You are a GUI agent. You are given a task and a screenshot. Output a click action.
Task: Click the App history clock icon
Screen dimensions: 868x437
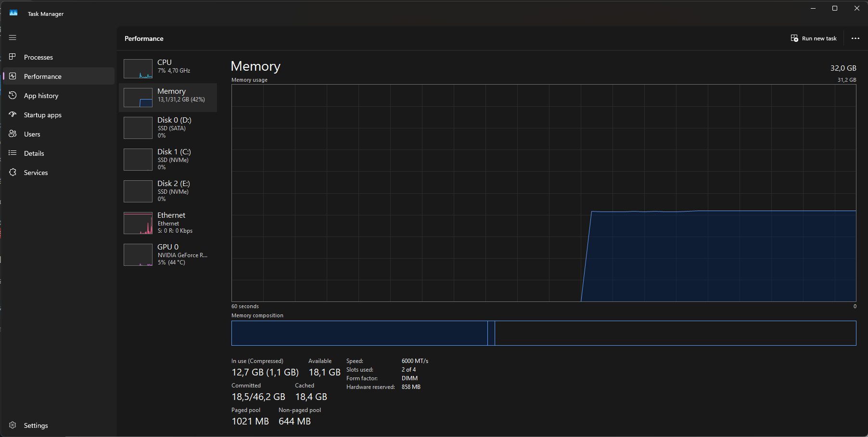(13, 95)
